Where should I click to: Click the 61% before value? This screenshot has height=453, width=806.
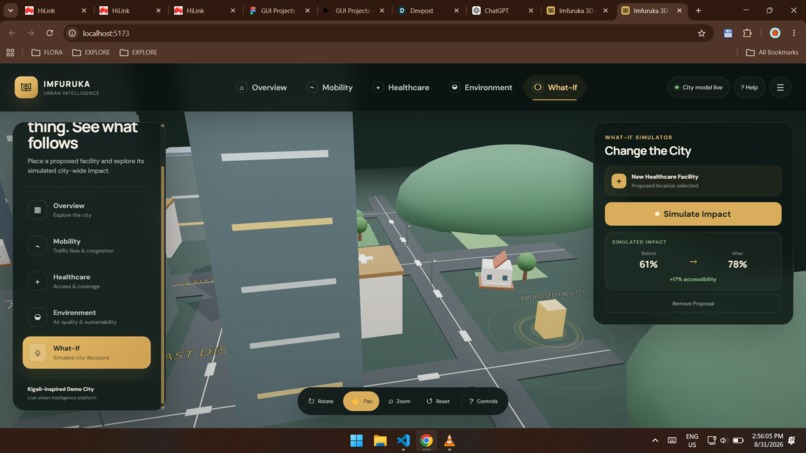648,264
